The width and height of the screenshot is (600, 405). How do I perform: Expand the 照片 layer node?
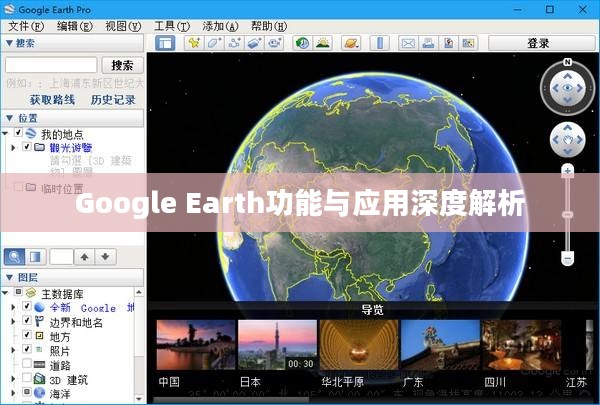[x=13, y=350]
